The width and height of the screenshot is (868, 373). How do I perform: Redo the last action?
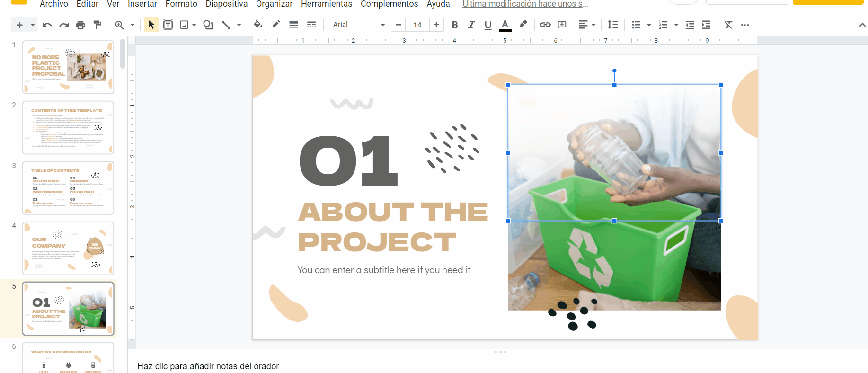[64, 25]
